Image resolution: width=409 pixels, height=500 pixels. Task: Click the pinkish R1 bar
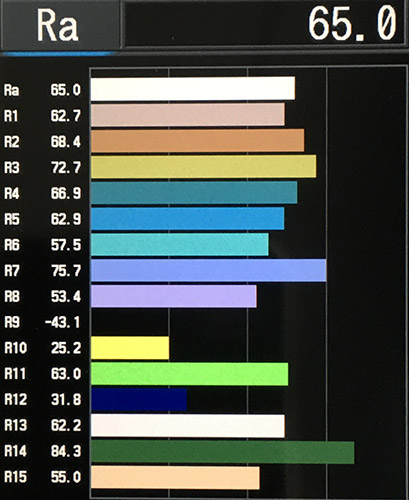click(x=188, y=115)
